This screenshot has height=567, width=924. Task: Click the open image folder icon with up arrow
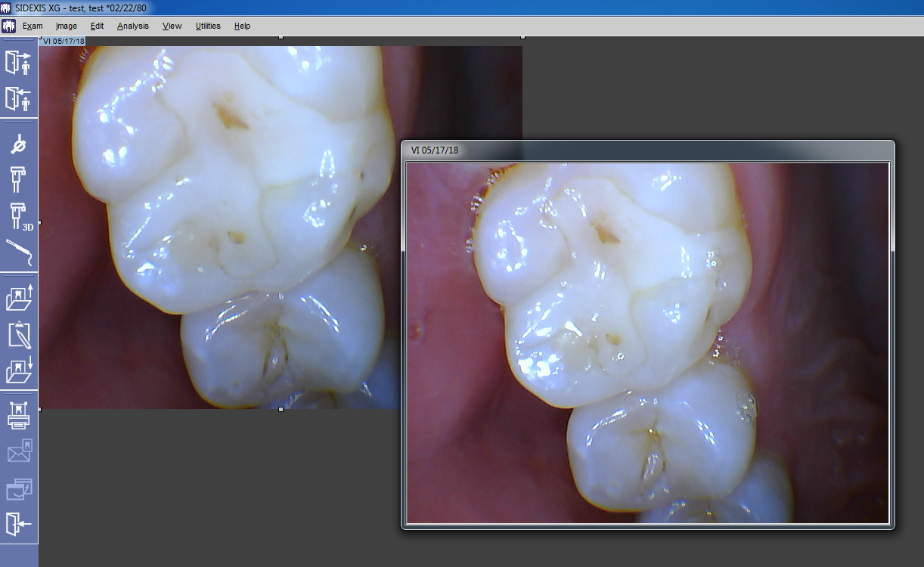pos(19,297)
